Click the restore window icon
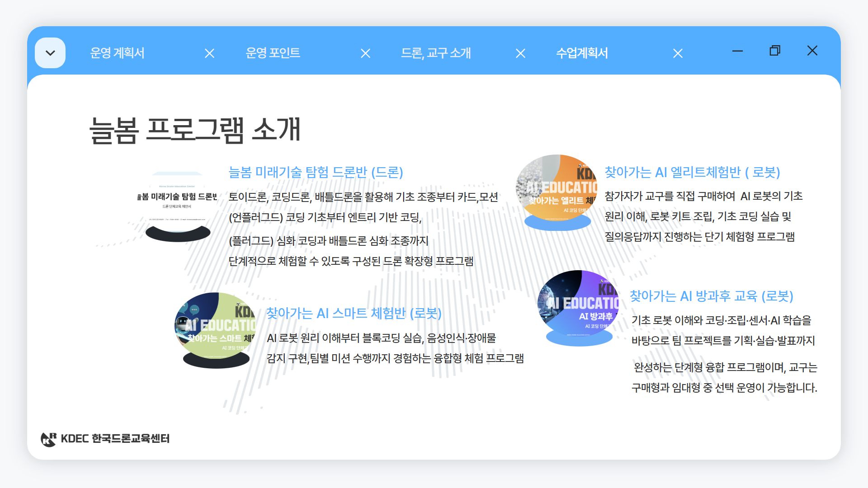This screenshot has height=488, width=868. (774, 51)
